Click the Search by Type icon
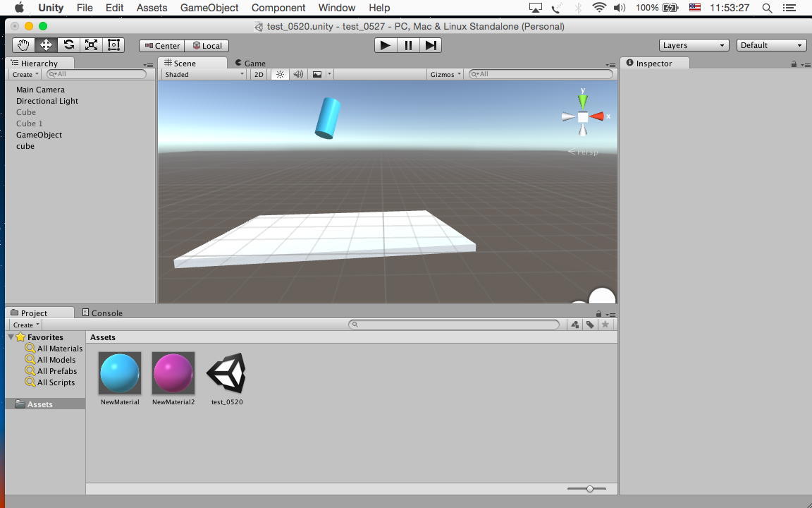 coord(575,325)
